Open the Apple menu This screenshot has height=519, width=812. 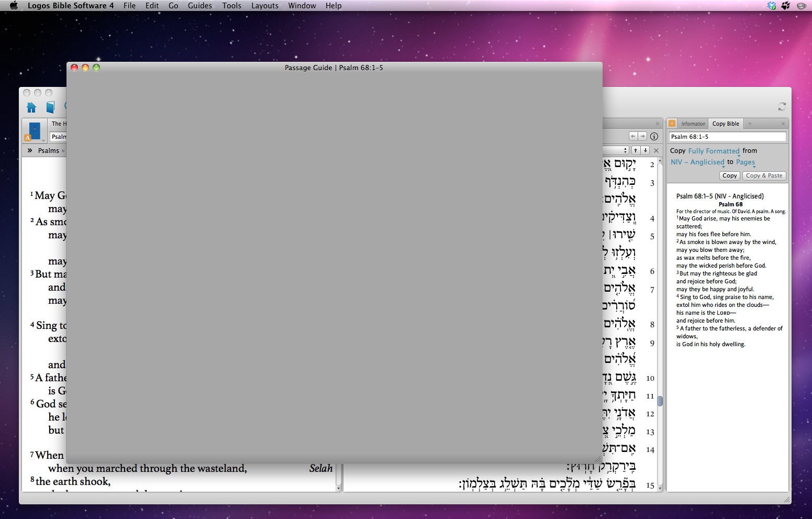14,6
